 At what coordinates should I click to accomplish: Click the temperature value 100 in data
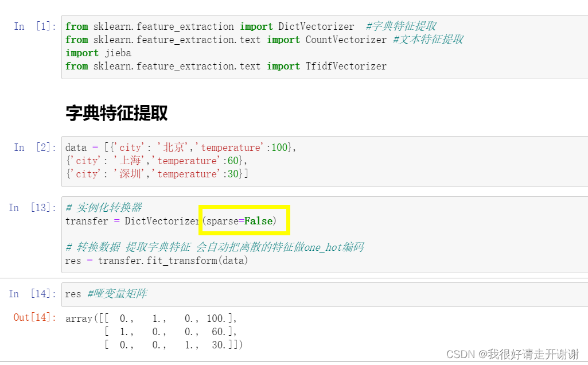click(x=281, y=147)
